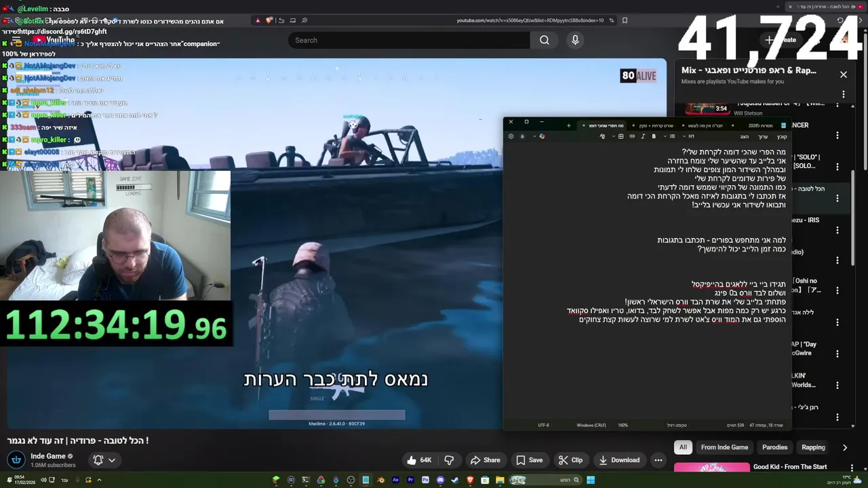Toggle Italic formatting in Notepad

pos(643,136)
